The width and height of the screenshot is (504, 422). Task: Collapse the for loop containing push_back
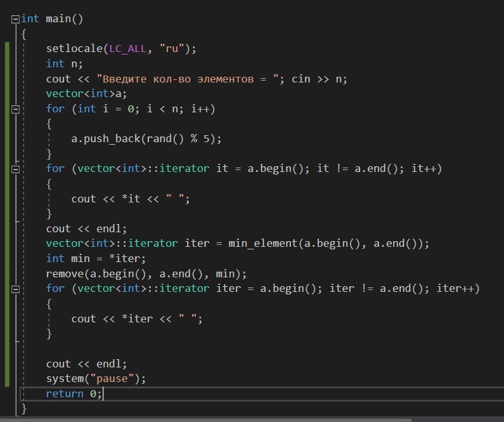15,109
